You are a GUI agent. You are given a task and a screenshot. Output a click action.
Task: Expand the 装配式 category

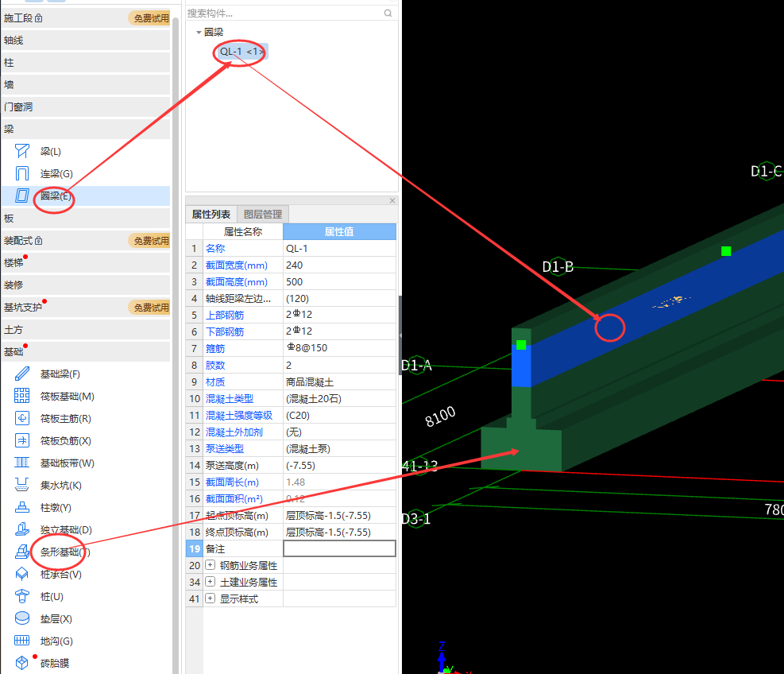(x=86, y=241)
